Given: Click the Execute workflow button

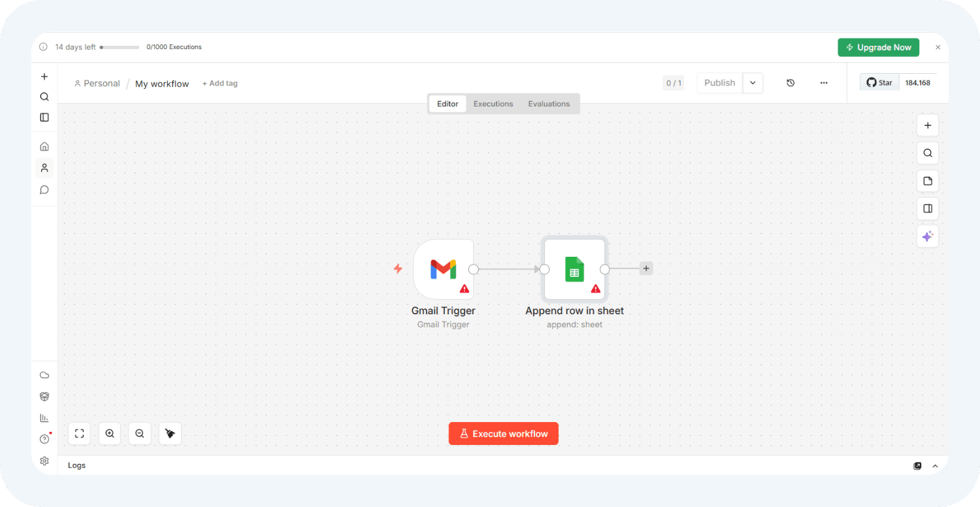Looking at the screenshot, I should 503,434.
